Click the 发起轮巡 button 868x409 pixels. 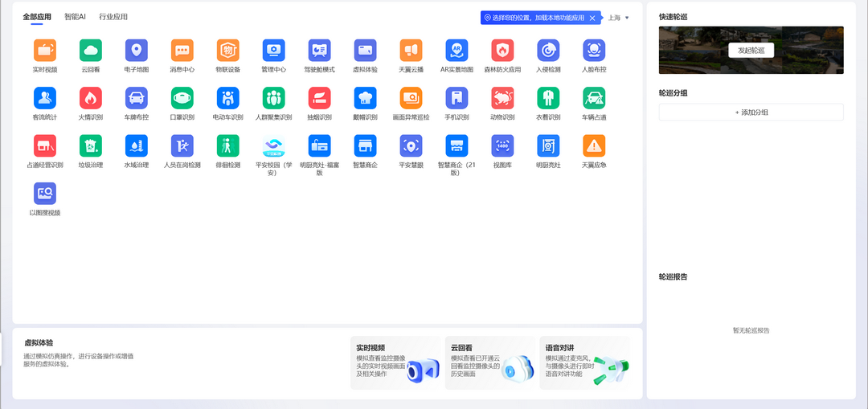click(x=751, y=50)
